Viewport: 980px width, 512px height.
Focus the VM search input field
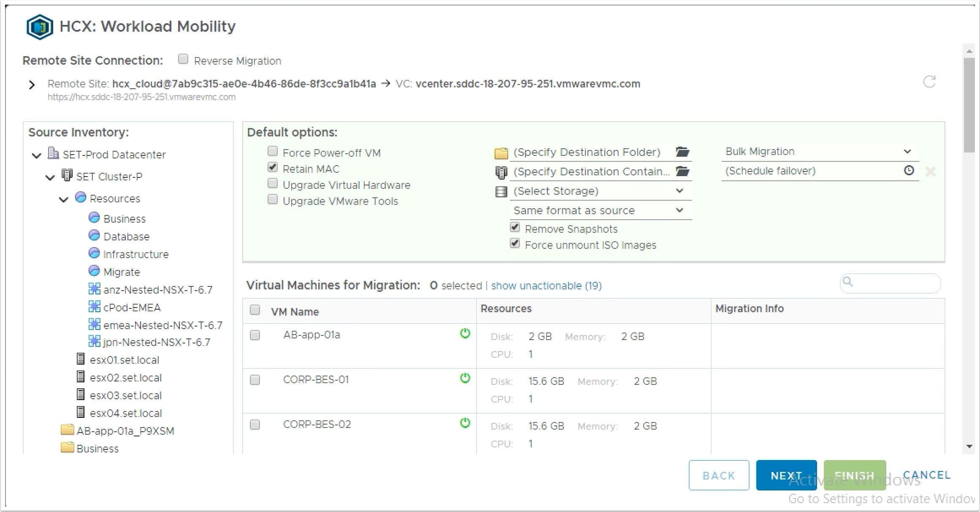click(891, 283)
